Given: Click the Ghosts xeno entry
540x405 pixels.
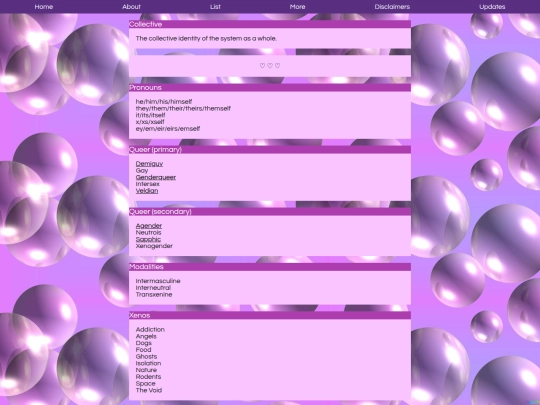Looking at the screenshot, I should click(146, 356).
